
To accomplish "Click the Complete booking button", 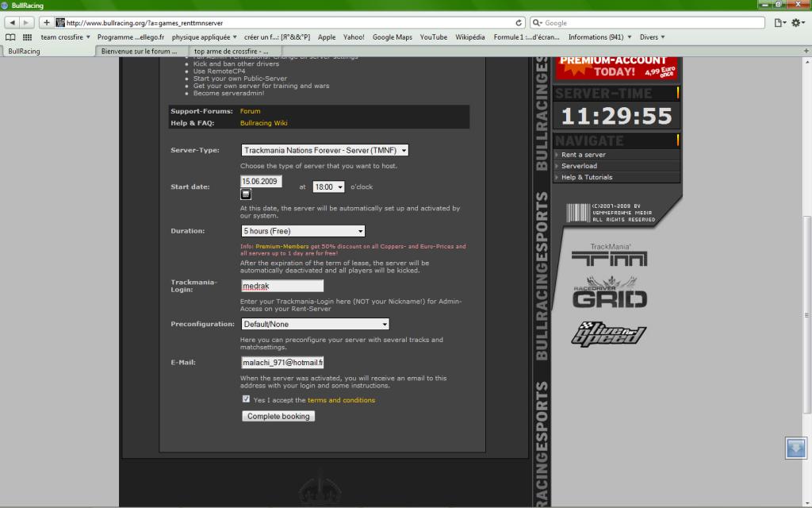I will click(278, 416).
